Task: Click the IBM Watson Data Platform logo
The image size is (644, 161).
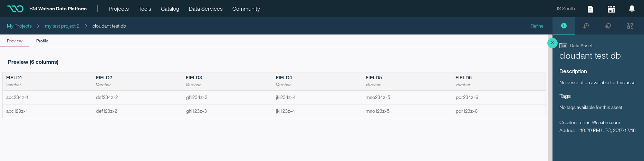Action: tap(15, 9)
